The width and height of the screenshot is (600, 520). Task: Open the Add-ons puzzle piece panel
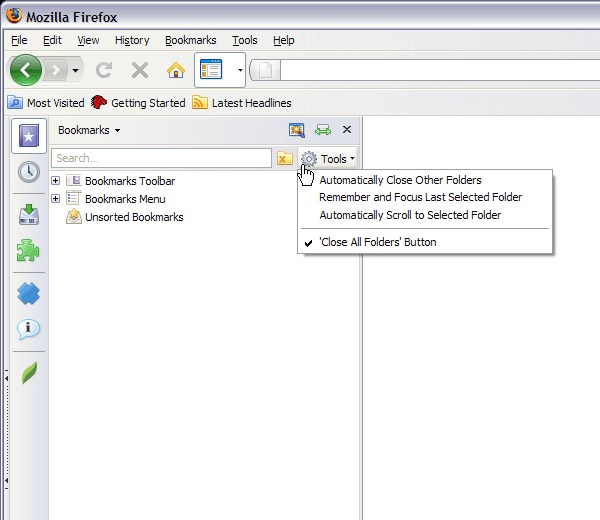pos(28,251)
